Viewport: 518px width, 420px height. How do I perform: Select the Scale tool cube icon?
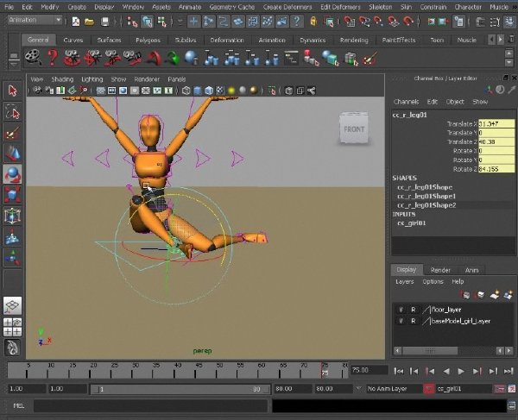point(13,195)
